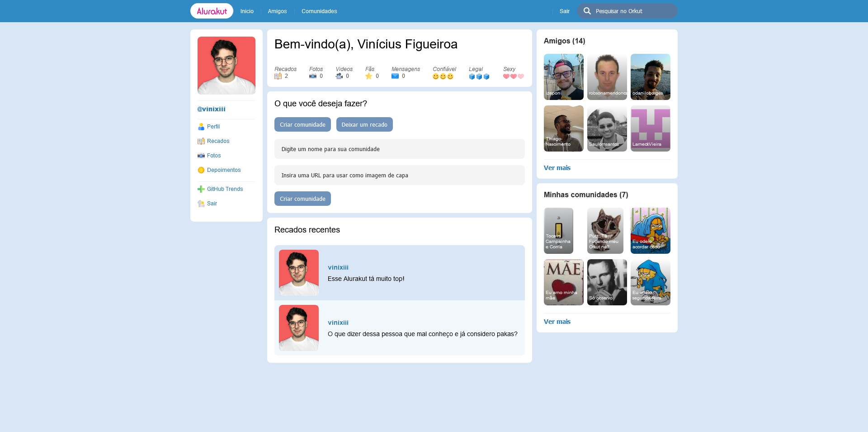Screen dimensions: 868x432
Task: Click the Alurakut logo
Action: [x=212, y=11]
